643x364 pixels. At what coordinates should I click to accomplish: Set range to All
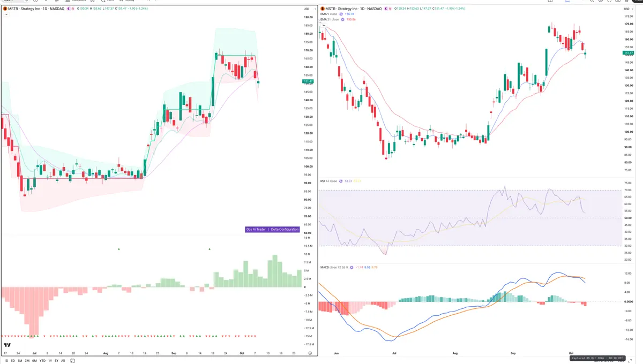click(63, 361)
